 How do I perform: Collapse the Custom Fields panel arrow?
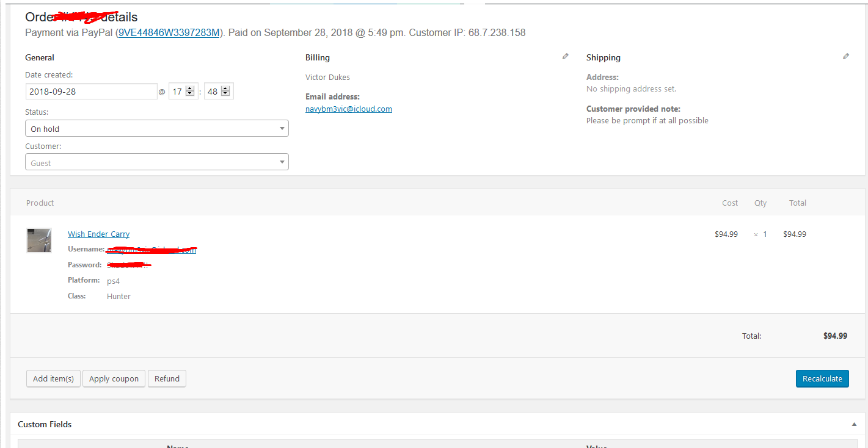pos(854,424)
